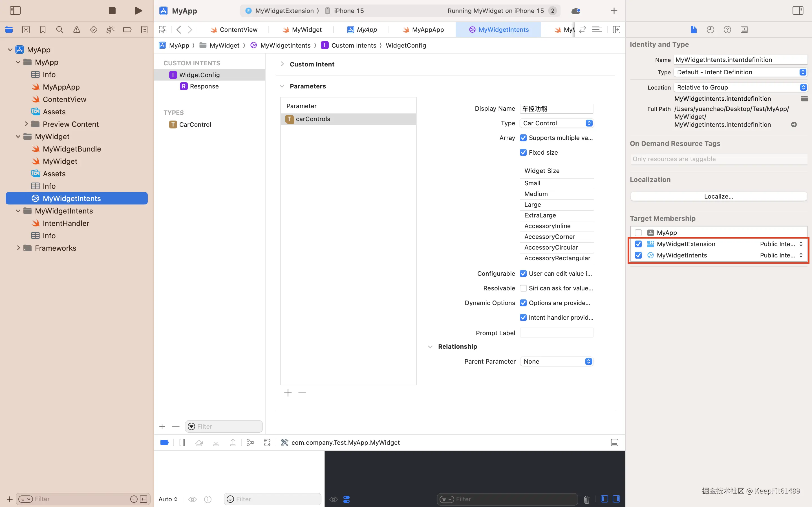Open the Find navigator magnifier icon

(60, 30)
